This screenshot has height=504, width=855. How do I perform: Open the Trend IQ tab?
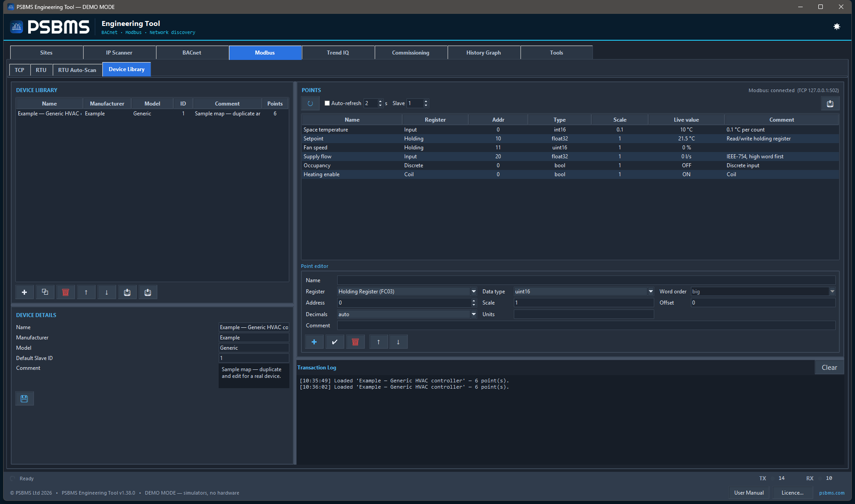pyautogui.click(x=338, y=53)
